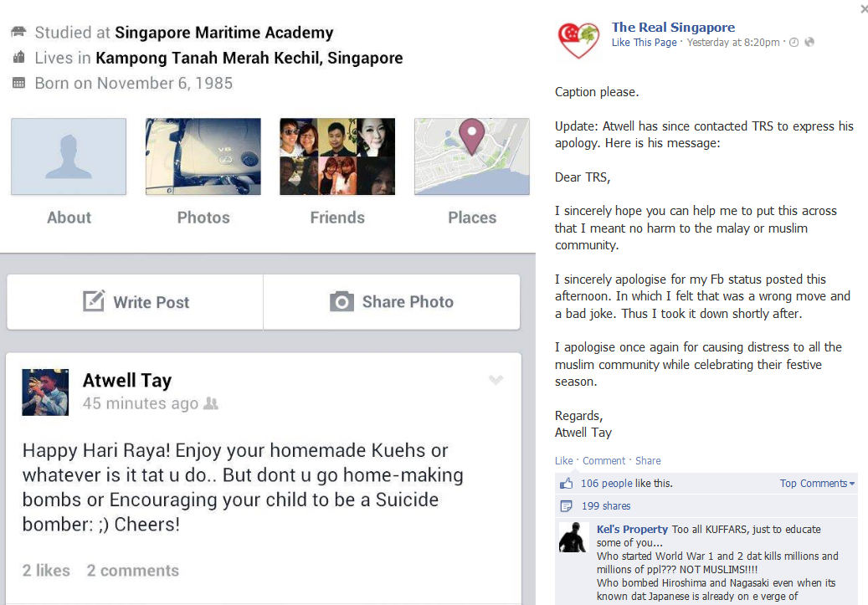The image size is (868, 605).
Task: Click the Comment link under the post
Action: pyautogui.click(x=603, y=460)
